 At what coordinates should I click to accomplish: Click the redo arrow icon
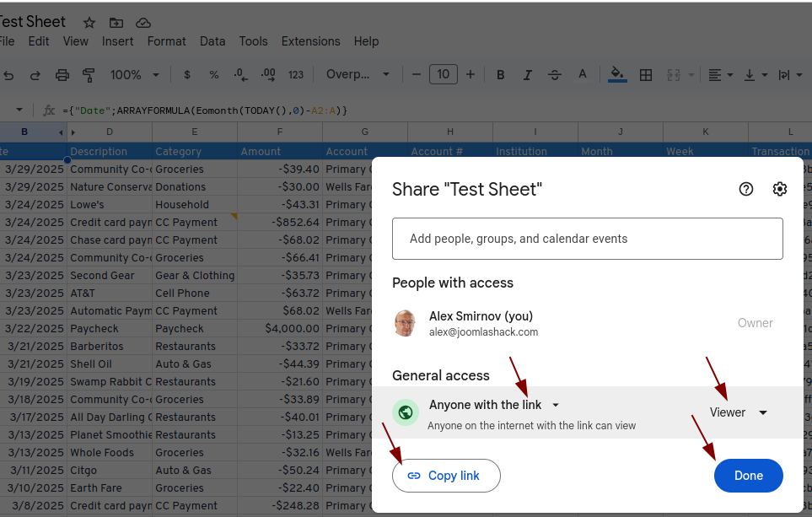(x=35, y=75)
